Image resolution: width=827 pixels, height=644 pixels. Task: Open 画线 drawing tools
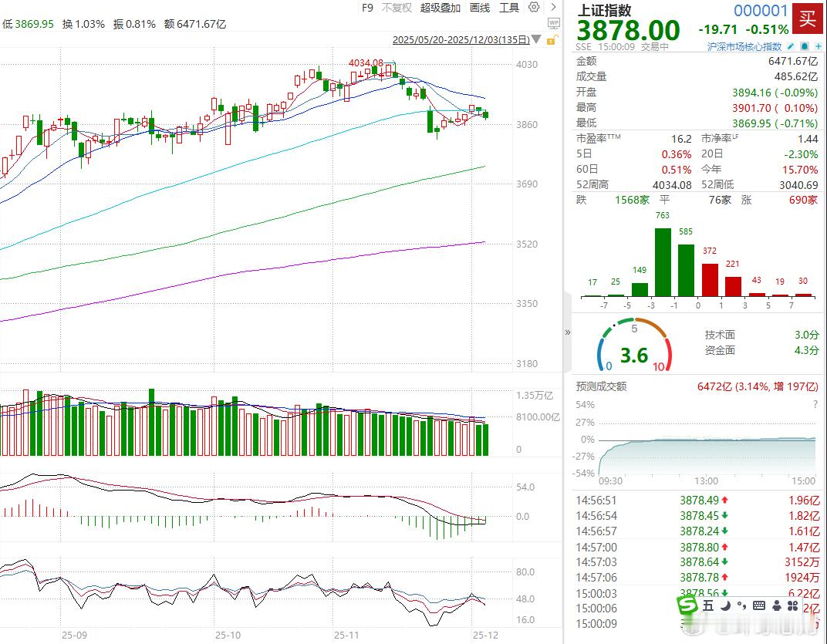click(x=480, y=8)
